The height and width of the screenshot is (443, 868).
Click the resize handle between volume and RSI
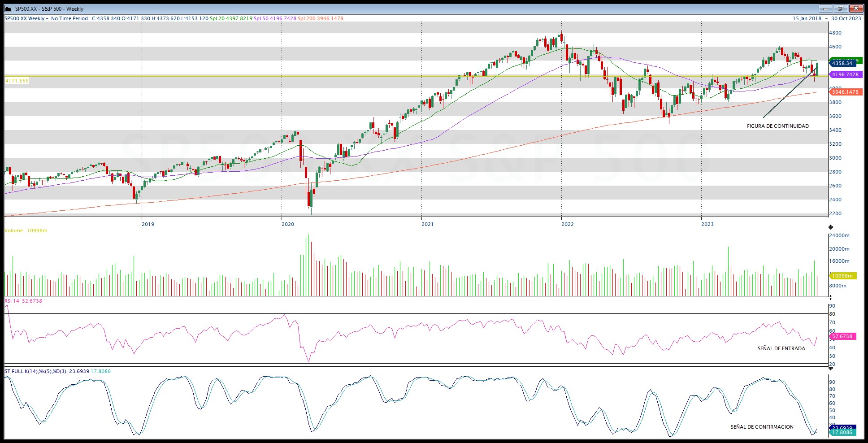click(x=830, y=297)
